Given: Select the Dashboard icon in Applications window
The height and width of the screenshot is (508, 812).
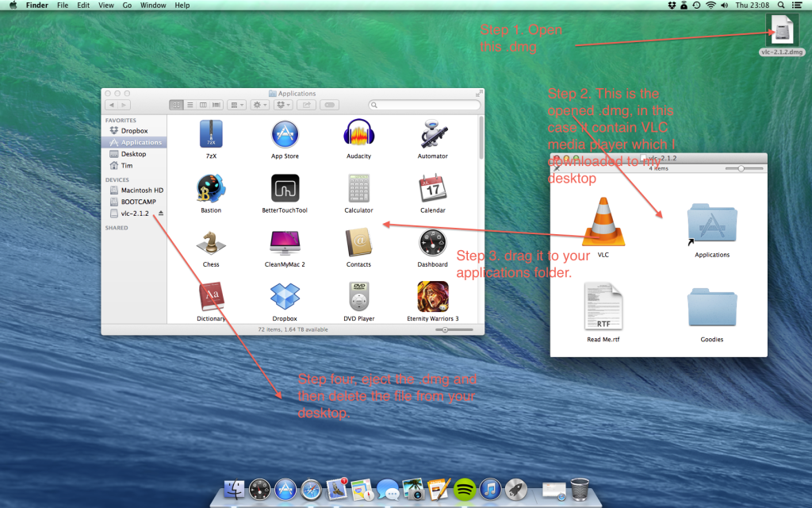Looking at the screenshot, I should click(432, 243).
